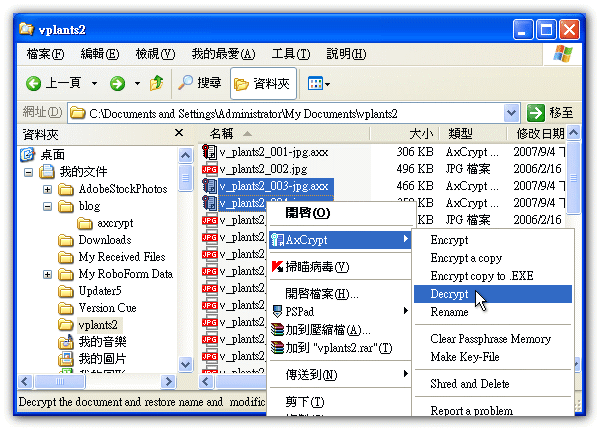Screen dimensions: 601x431
Task: Sort files by 類型 column header
Action: [473, 133]
